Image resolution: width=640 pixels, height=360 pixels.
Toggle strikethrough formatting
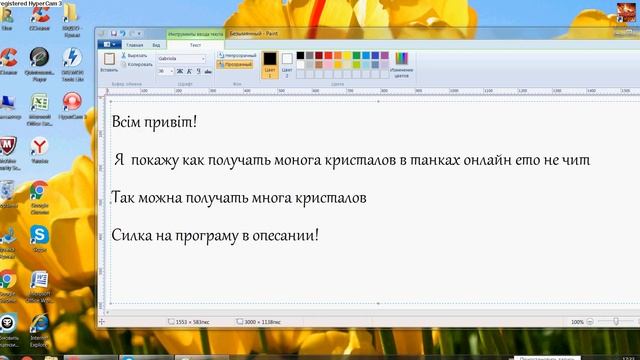click(208, 71)
